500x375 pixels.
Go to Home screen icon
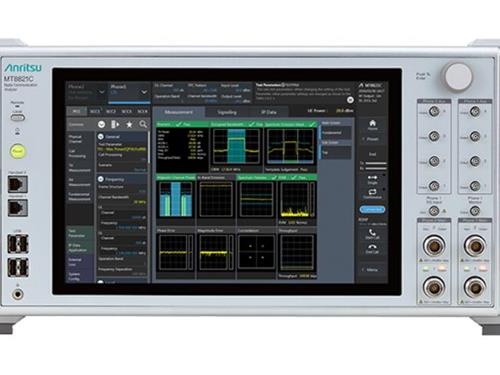coord(373,125)
